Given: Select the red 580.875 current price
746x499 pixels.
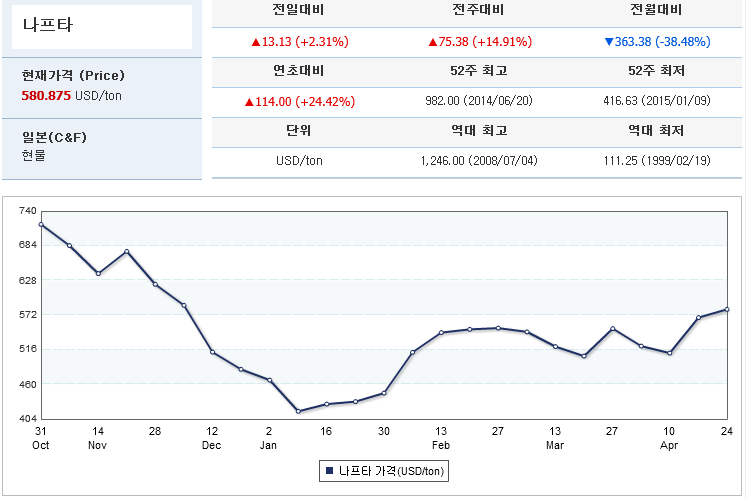Looking at the screenshot, I should point(47,94).
